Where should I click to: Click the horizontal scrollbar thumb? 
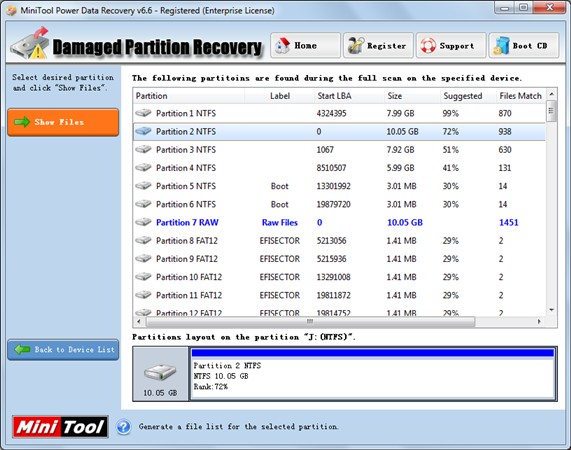point(310,321)
